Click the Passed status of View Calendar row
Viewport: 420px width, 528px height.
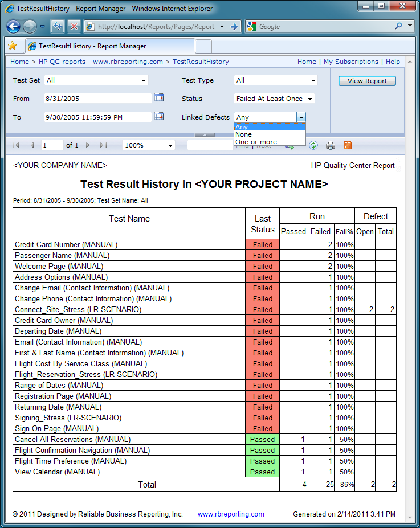click(262, 472)
